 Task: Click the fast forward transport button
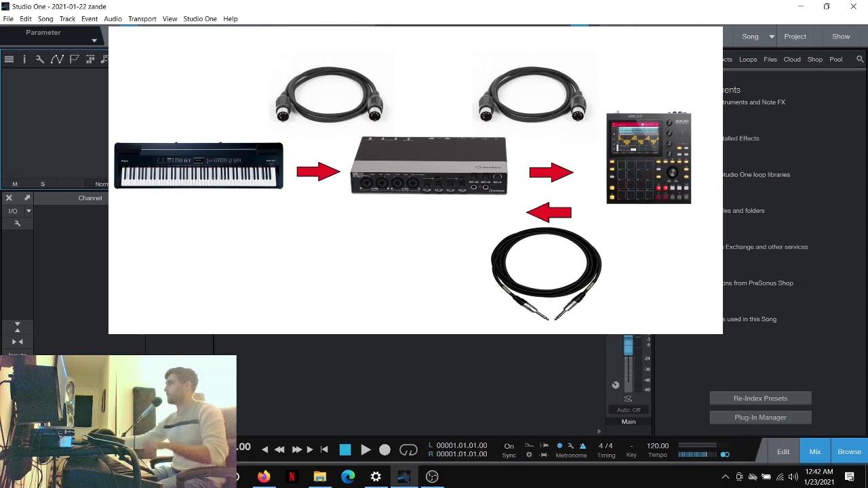pos(296,450)
